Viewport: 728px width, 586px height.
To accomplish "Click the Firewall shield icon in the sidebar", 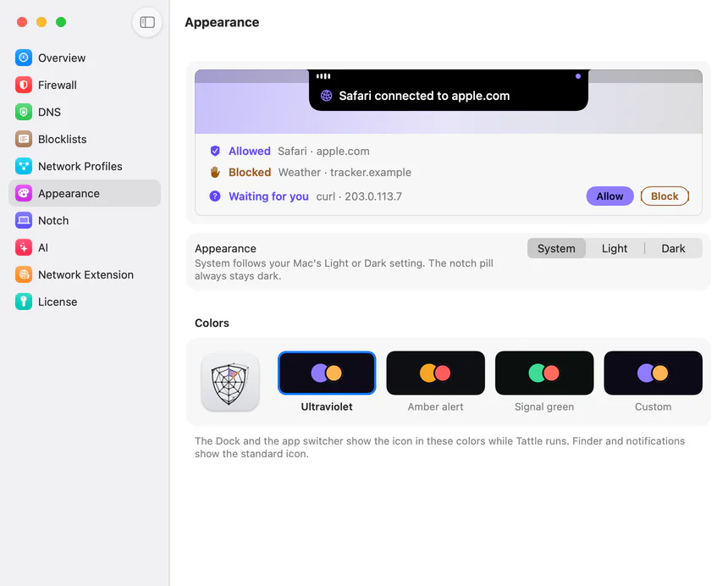I will 24,85.
